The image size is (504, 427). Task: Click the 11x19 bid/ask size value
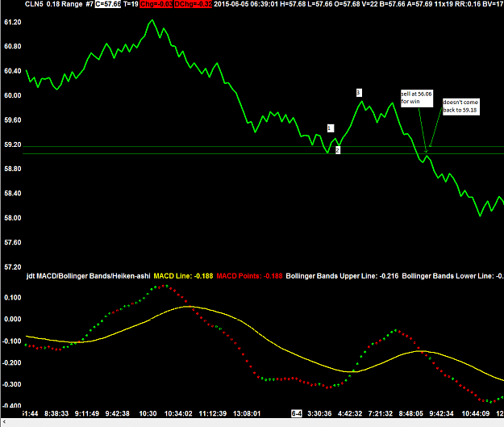pyautogui.click(x=444, y=4)
